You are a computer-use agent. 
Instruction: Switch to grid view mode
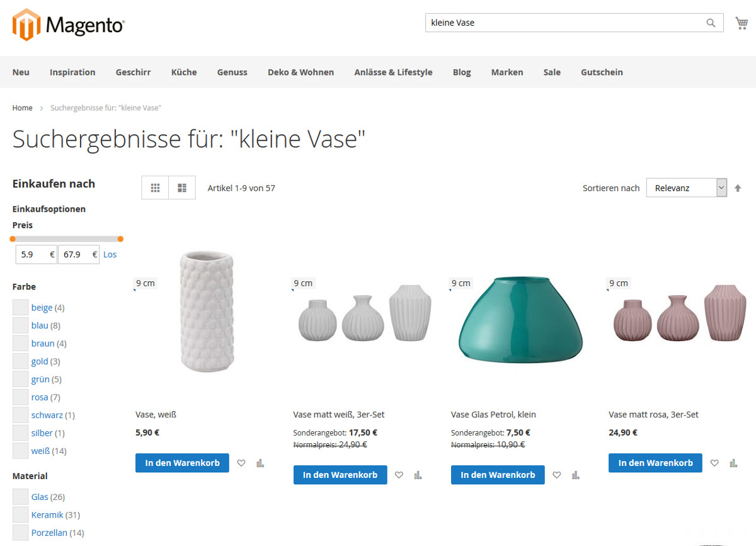pos(155,188)
